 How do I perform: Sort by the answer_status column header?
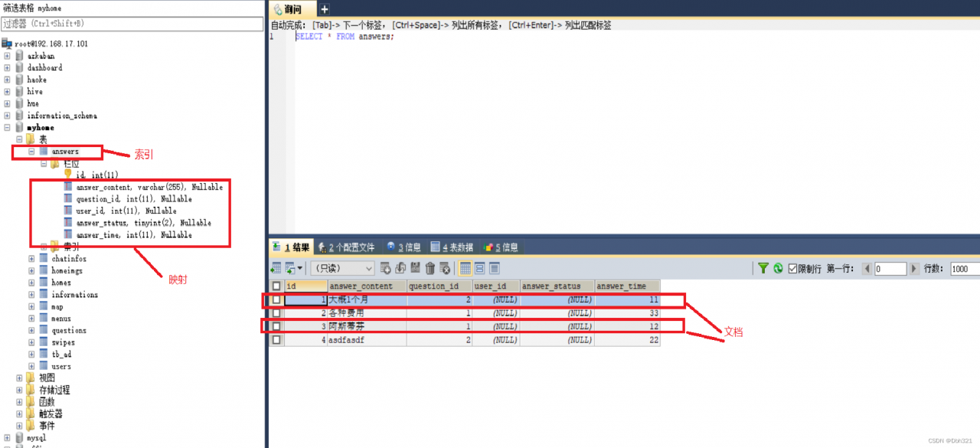pos(556,286)
